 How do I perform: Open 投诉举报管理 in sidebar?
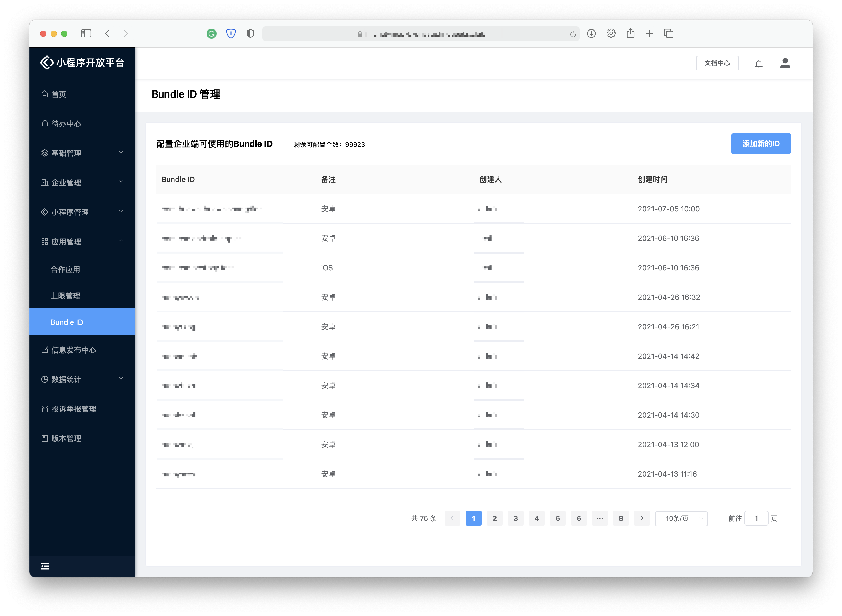[82, 409]
